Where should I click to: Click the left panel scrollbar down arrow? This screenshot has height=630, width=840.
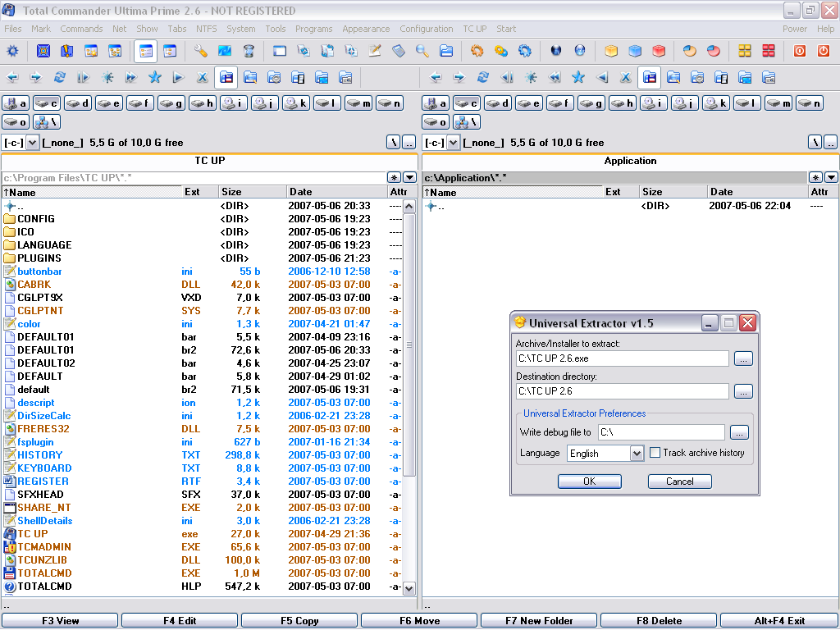(409, 588)
